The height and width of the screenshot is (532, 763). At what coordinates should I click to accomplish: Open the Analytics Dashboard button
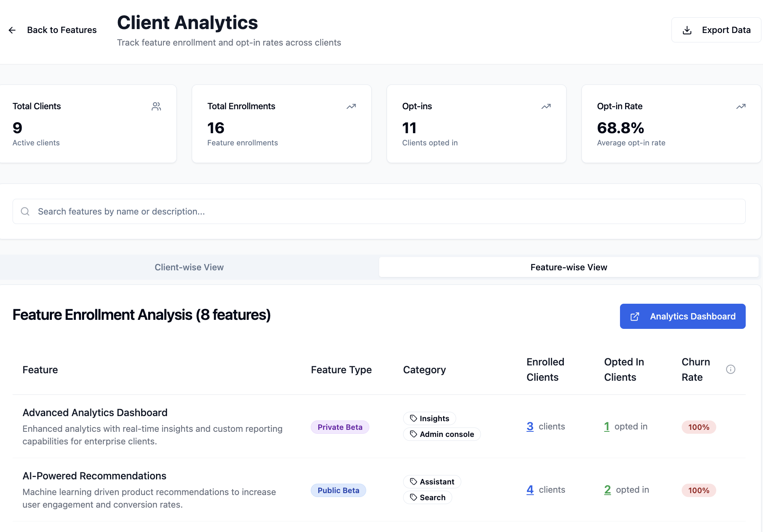tap(682, 316)
